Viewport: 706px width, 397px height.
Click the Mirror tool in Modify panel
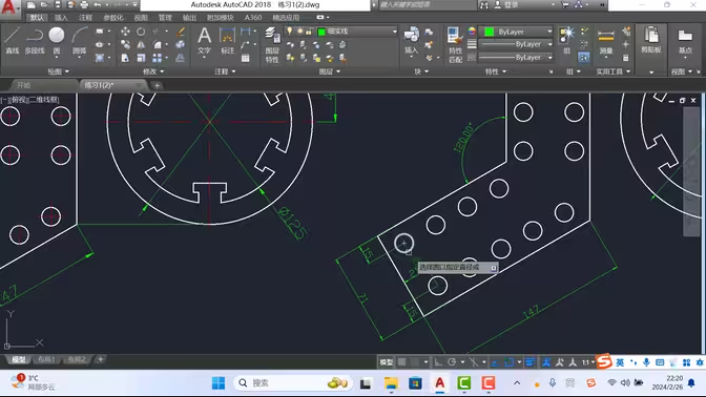coord(141,45)
